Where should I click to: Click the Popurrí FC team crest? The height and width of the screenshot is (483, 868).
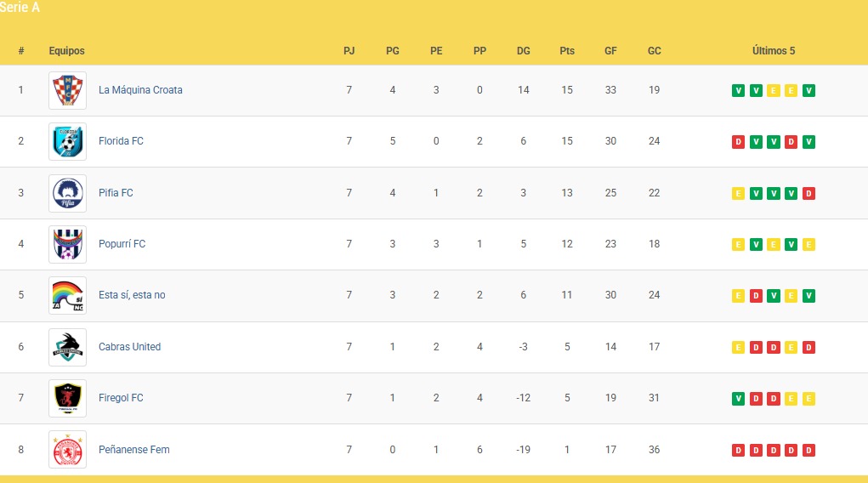click(67, 244)
